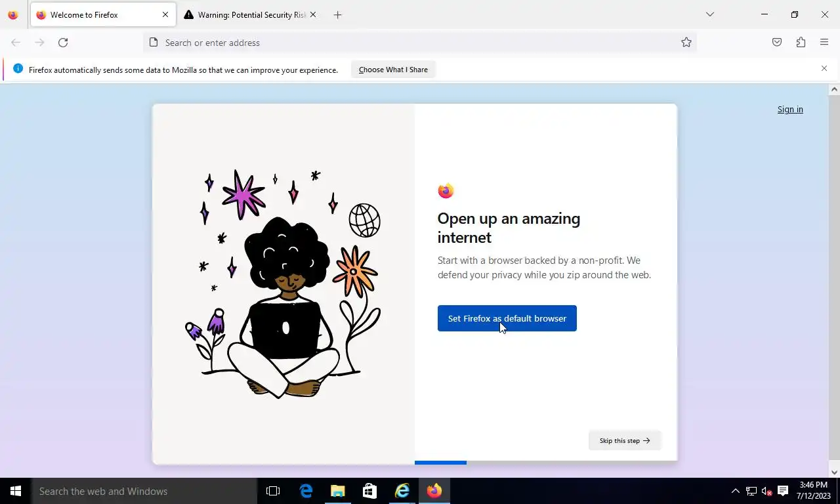Restore down the Firefox window
Screen dimensions: 840x504
click(x=794, y=14)
